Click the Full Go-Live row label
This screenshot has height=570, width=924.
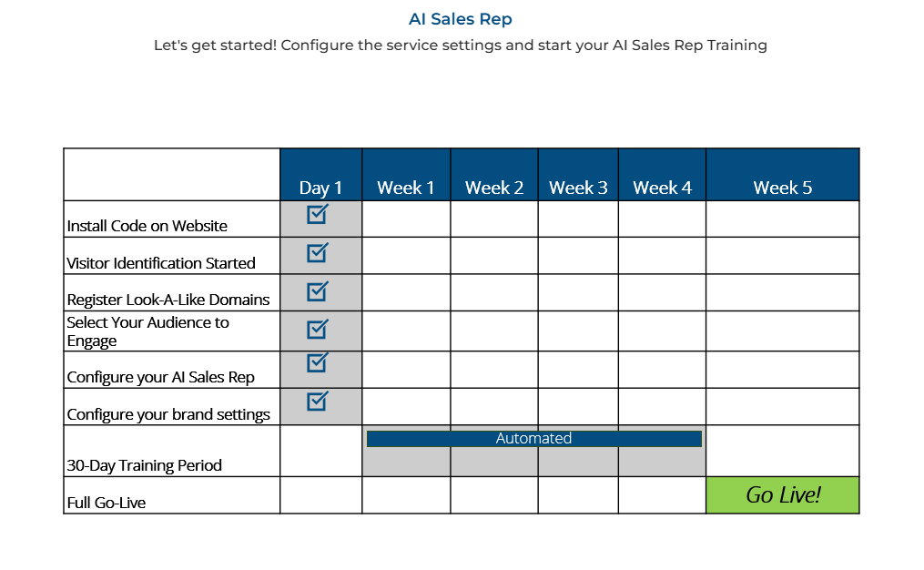pyautogui.click(x=107, y=503)
